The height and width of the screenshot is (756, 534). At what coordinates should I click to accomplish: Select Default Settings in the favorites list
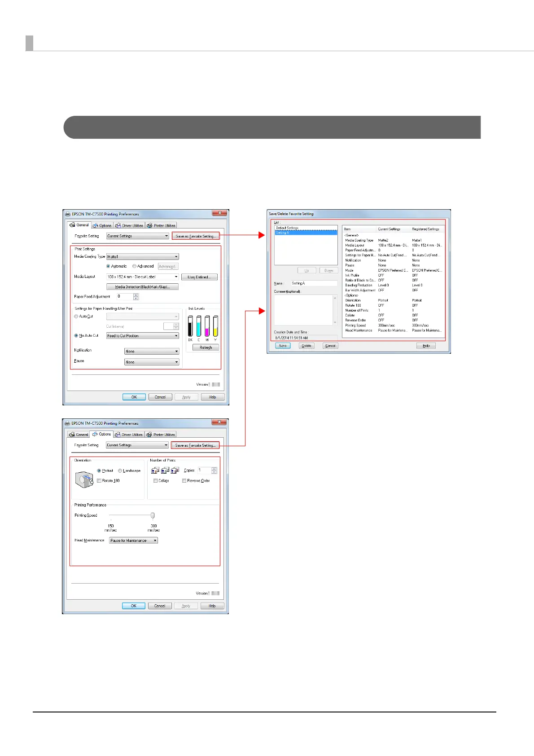coord(306,228)
